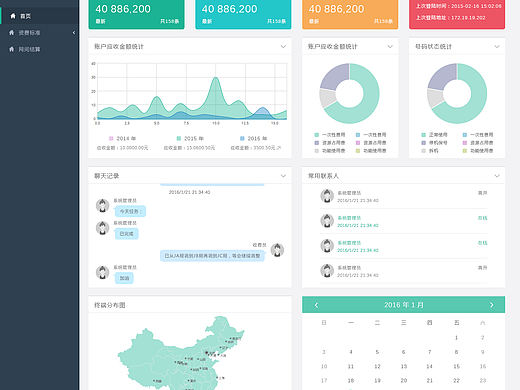Open the second sidebar item with the collapse arrow
The height and width of the screenshot is (390, 520).
click(39, 33)
